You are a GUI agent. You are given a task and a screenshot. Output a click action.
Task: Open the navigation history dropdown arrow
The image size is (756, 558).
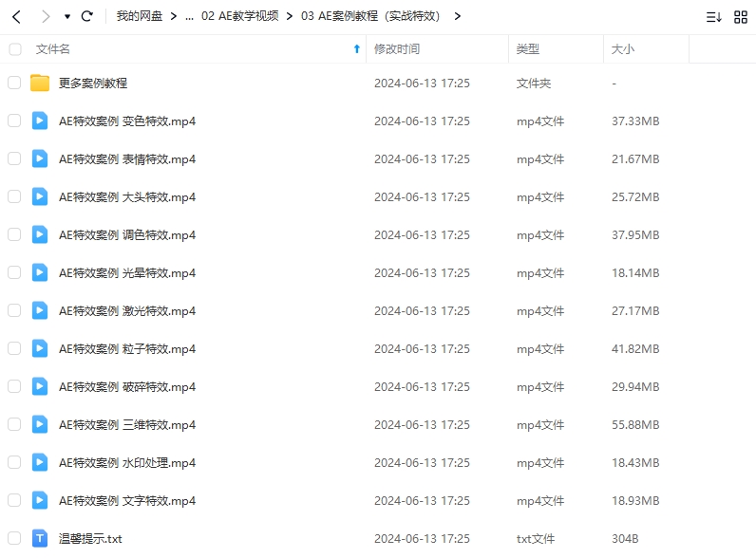66,16
